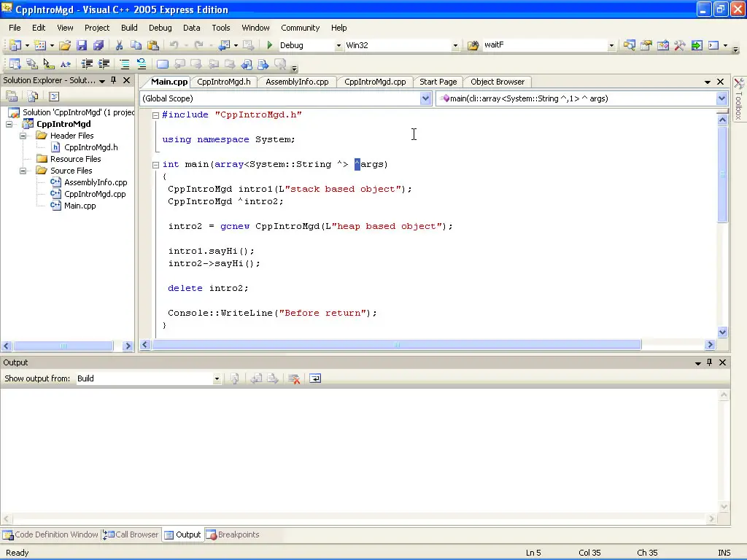The height and width of the screenshot is (560, 747).
Task: Open Start Page via green arrow icon
Action: point(697,45)
